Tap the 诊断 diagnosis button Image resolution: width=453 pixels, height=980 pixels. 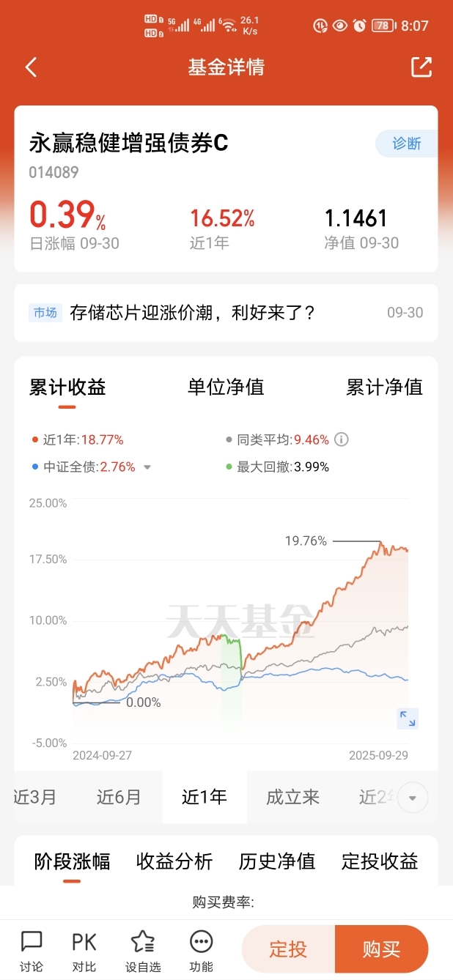click(406, 144)
